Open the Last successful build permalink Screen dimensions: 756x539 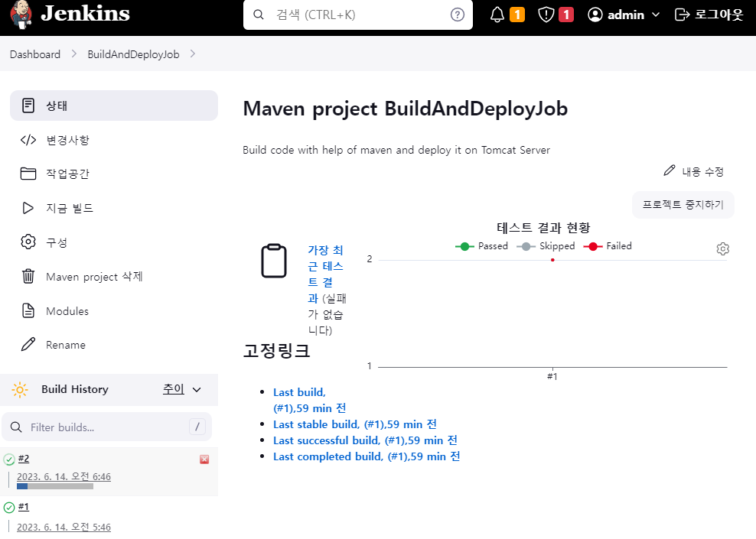pos(366,440)
